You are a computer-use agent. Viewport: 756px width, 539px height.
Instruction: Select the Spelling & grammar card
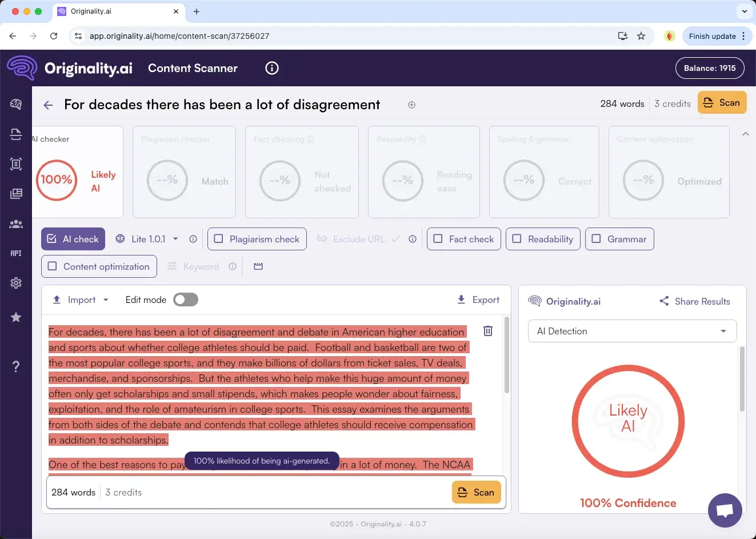tap(544, 172)
